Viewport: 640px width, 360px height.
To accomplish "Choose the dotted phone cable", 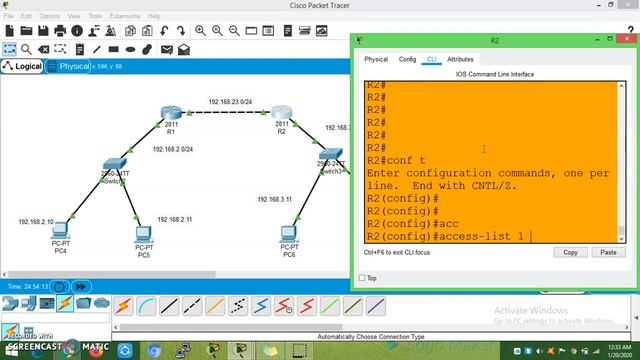I will [x=238, y=306].
